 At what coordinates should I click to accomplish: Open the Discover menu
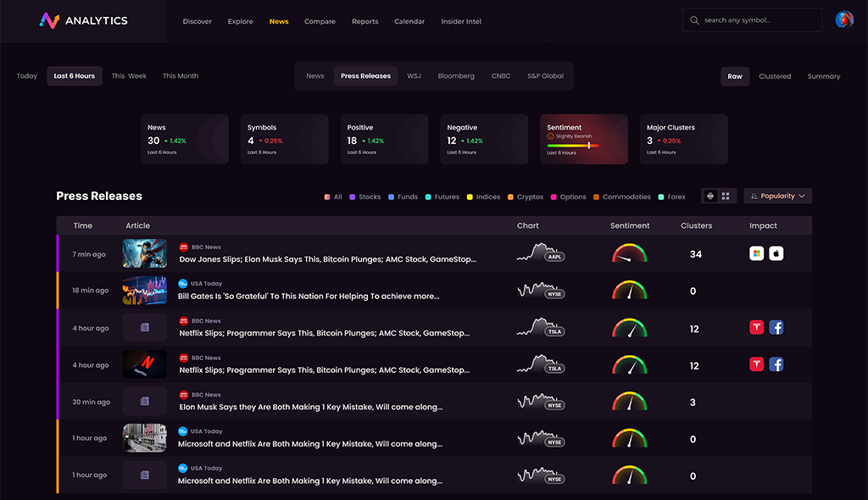coord(197,21)
